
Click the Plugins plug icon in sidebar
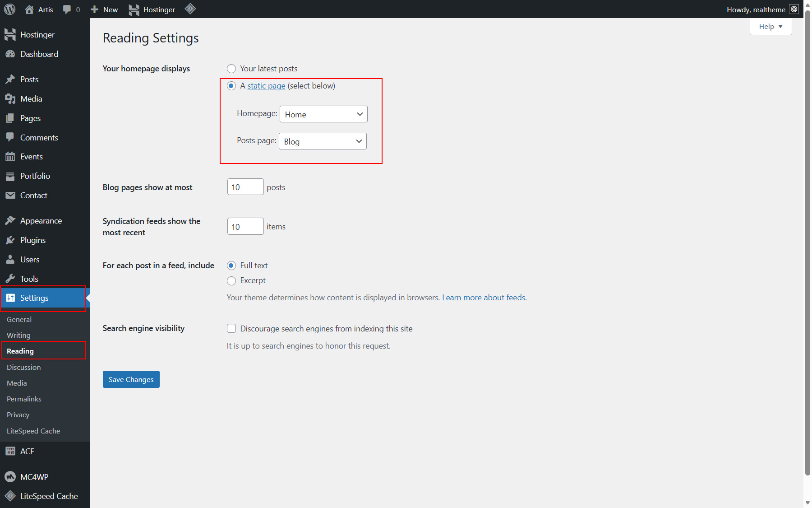pos(10,240)
